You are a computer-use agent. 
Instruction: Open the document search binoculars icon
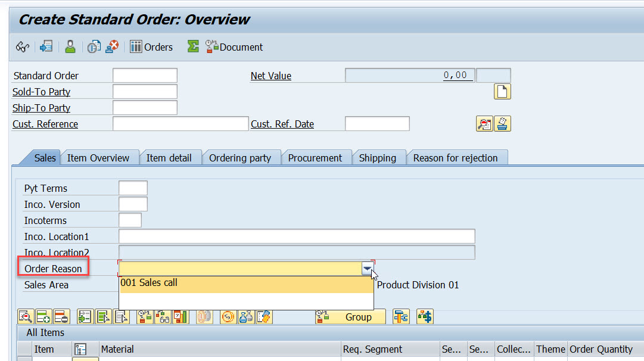click(484, 123)
